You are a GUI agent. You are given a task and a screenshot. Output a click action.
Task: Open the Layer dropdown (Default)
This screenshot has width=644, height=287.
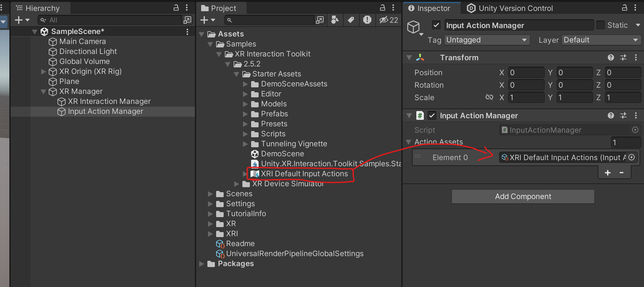[601, 40]
